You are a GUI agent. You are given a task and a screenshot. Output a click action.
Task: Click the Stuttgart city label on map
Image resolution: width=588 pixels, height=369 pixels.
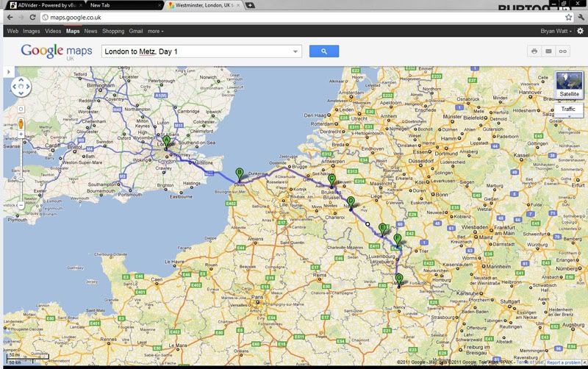pos(510,301)
